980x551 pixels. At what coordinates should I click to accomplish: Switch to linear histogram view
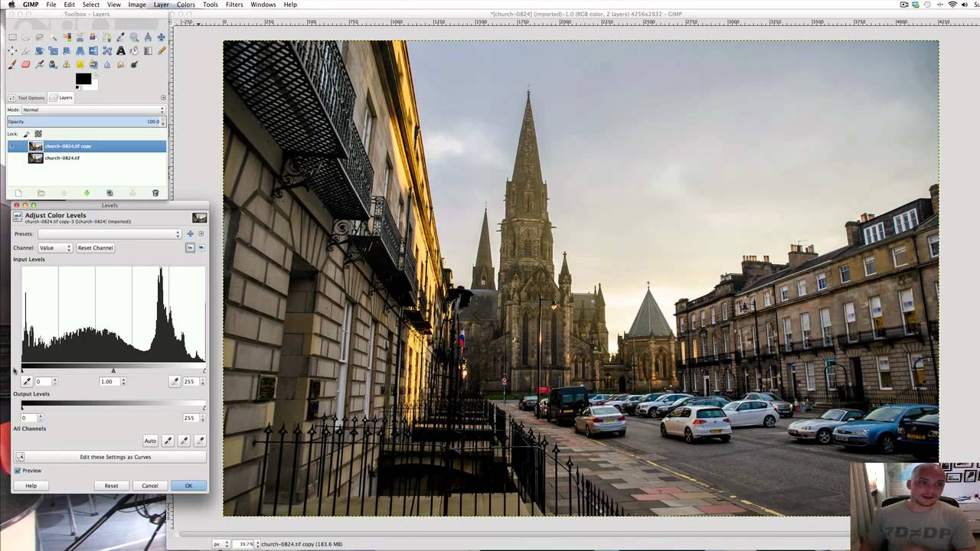tap(190, 248)
